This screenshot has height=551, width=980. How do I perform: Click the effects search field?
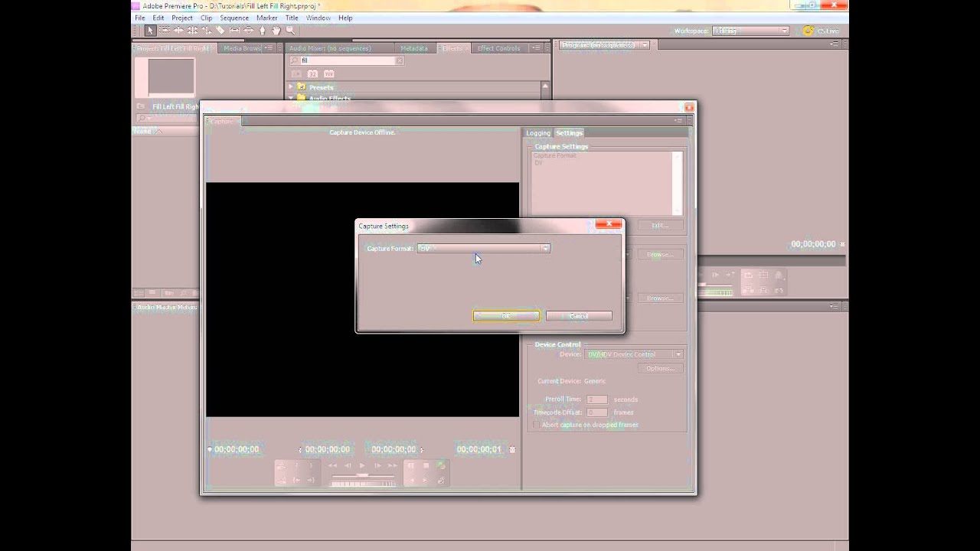tap(348, 60)
